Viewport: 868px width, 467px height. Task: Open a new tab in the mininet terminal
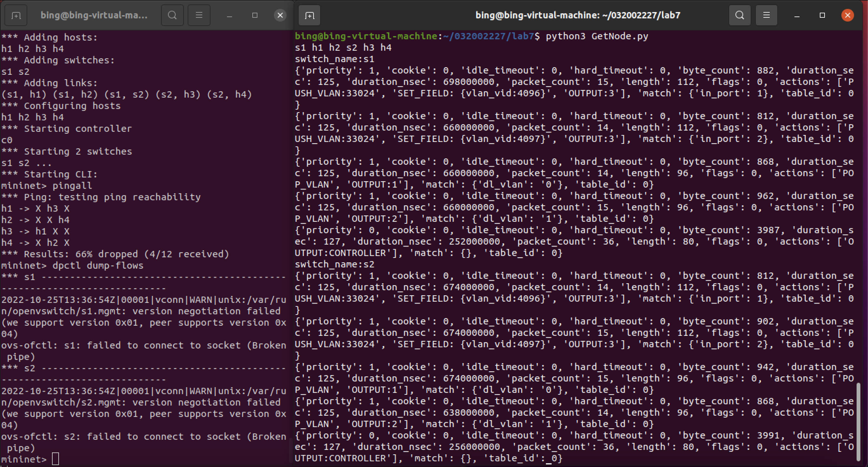[x=16, y=16]
